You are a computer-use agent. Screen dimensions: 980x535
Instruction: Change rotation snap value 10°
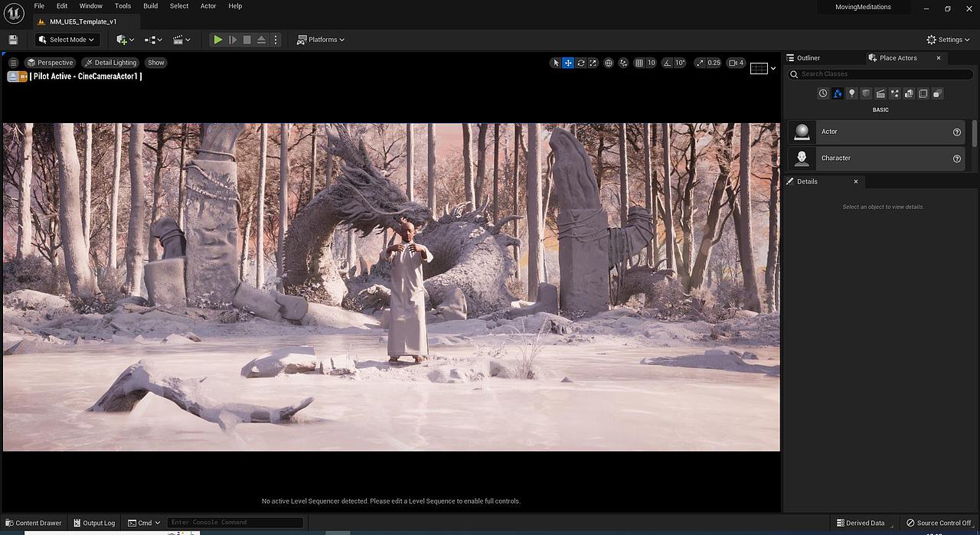(680, 63)
